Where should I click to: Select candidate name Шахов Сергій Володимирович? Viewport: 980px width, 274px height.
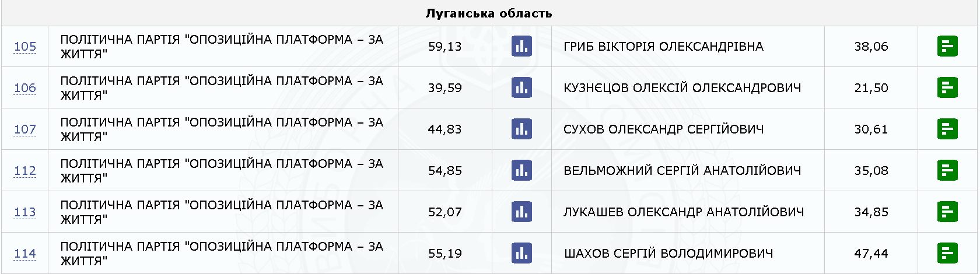point(668,254)
